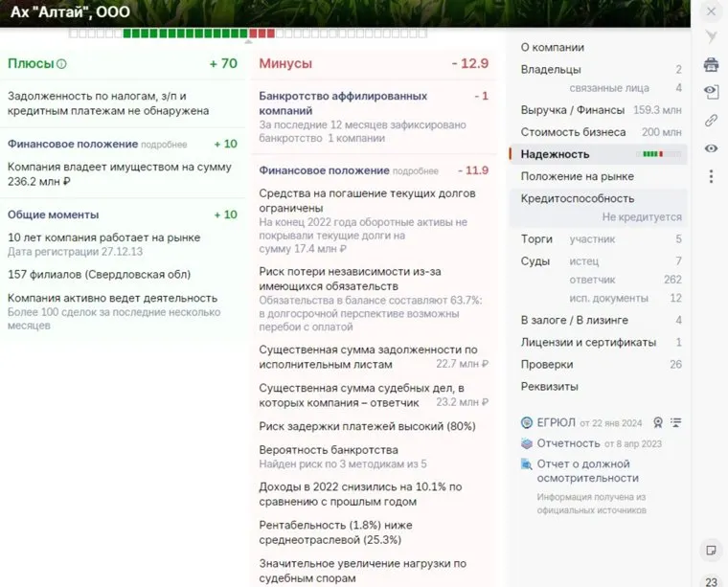The width and height of the screenshot is (728, 587).
Task: Click the list icon beside ЕГРЮЛ row
Action: pos(676,422)
